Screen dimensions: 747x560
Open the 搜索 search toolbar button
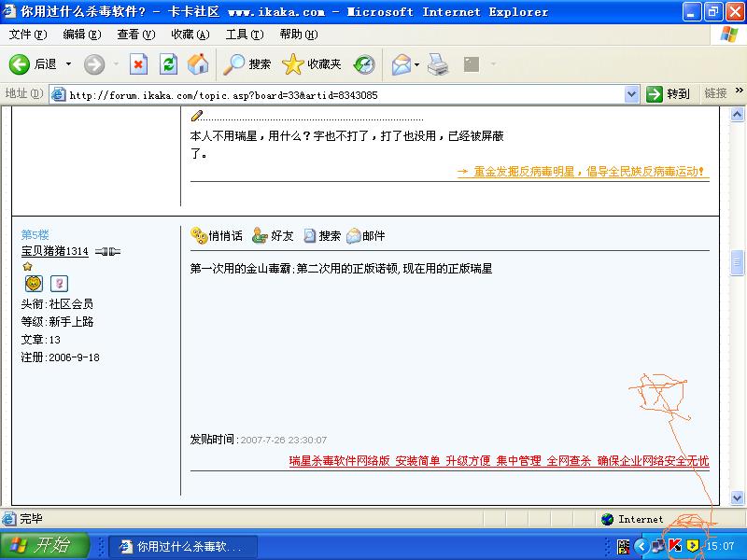click(247, 64)
